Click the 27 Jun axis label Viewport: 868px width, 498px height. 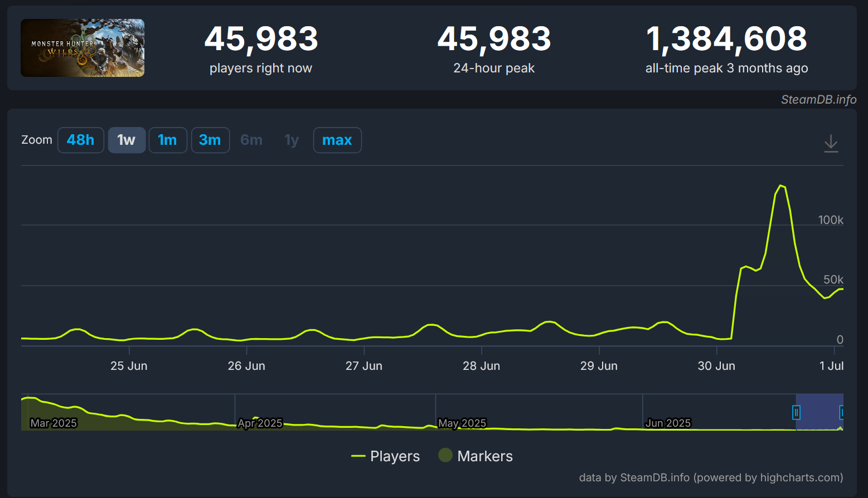pyautogui.click(x=364, y=366)
